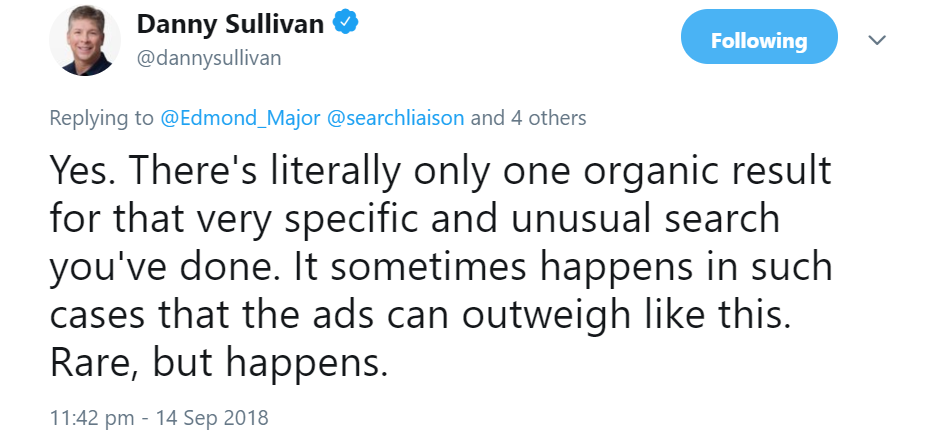Click the @dannysullivan handle
This screenshot has width=938, height=440.
pos(208,58)
